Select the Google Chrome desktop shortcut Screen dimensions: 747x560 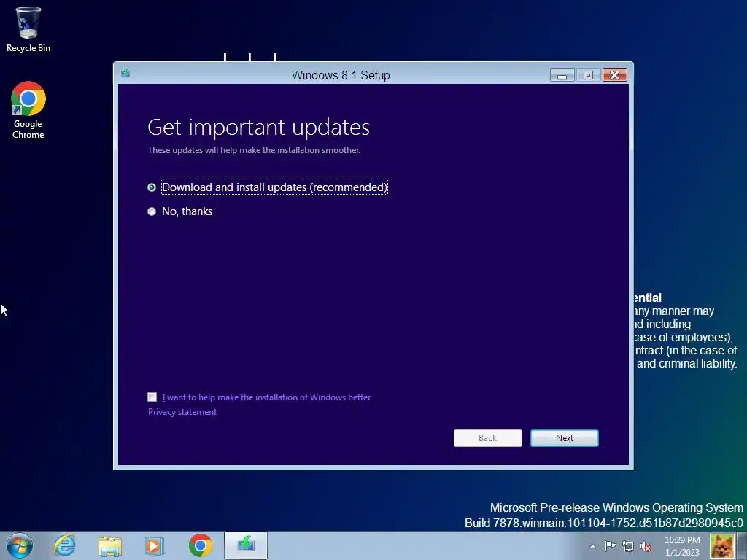tap(28, 109)
